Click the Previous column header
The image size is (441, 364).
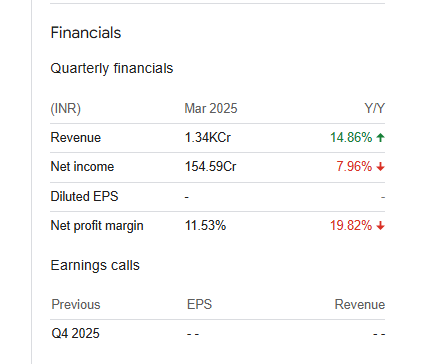[x=76, y=304]
